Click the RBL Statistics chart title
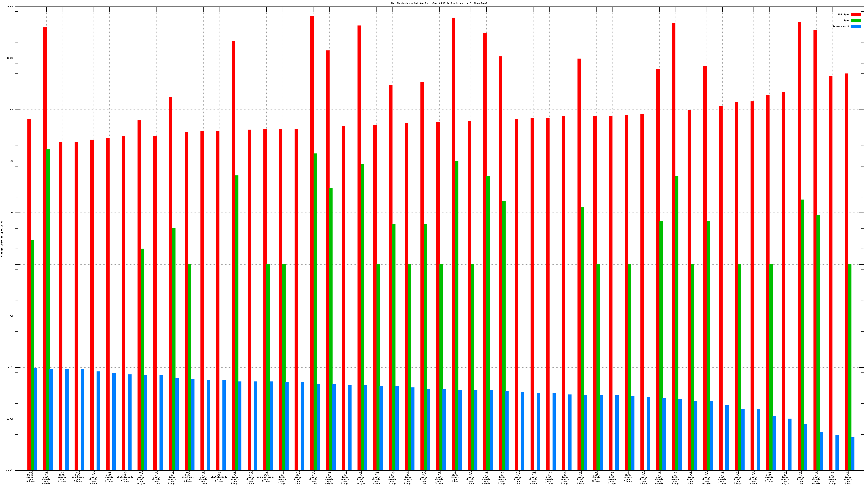 point(439,3)
